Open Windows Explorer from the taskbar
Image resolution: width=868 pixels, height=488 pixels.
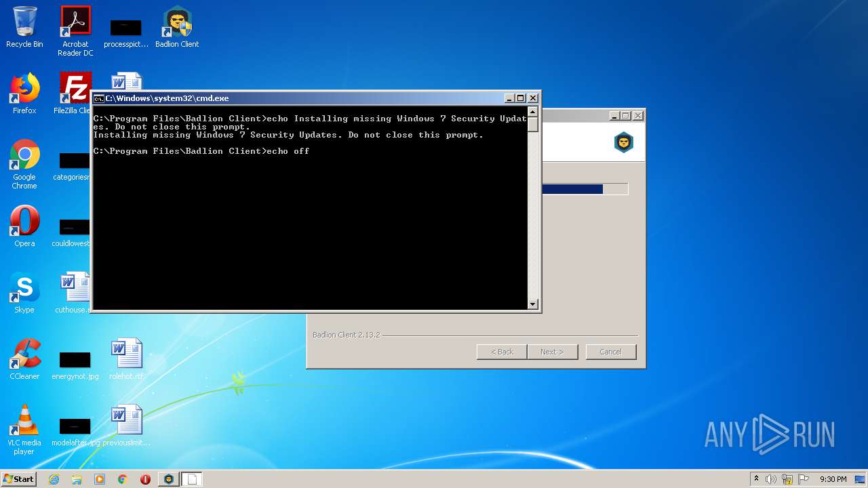click(x=77, y=479)
